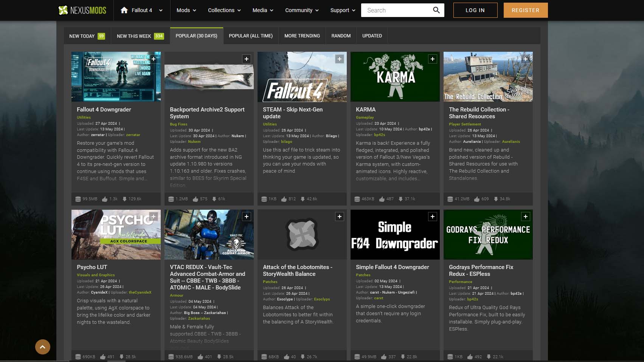Click endorsements thumbs-up icon on Fallout 4 Downgrader
The height and width of the screenshot is (362, 644).
(x=105, y=199)
